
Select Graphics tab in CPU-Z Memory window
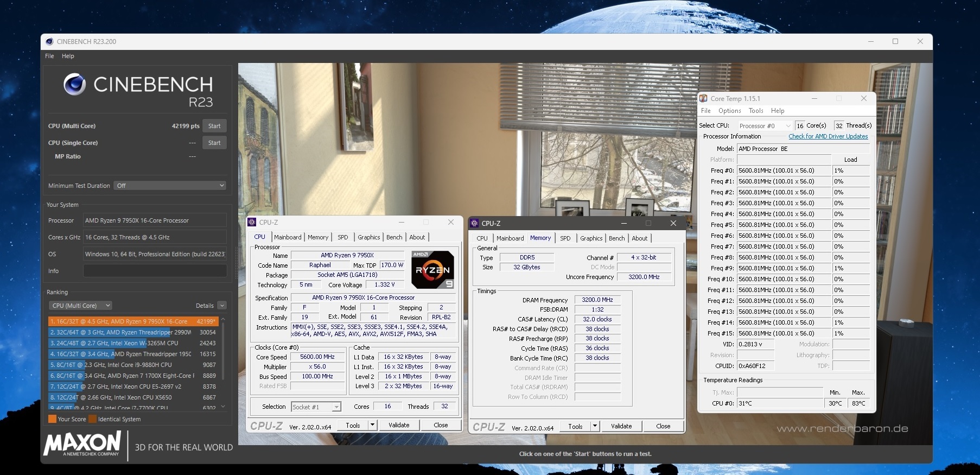(591, 238)
